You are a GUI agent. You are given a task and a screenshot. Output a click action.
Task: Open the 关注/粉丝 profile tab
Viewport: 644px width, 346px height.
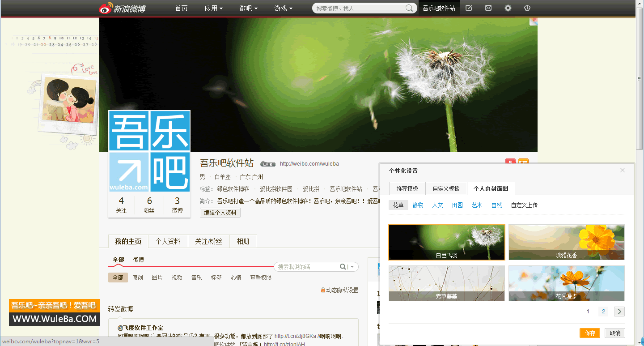[208, 241]
